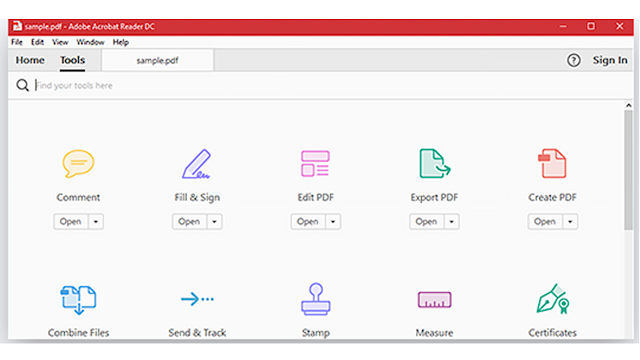Click the Certificates label text

[553, 333]
